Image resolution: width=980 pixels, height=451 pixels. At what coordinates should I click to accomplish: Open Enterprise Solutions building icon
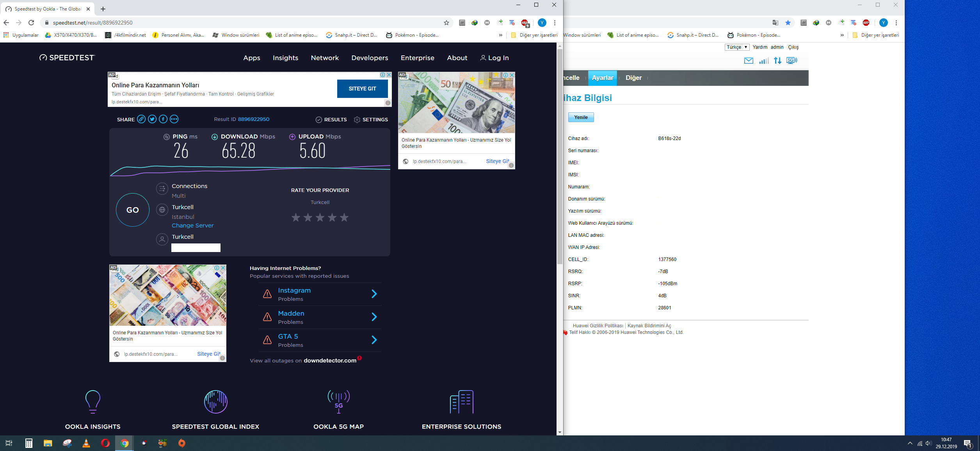click(462, 401)
